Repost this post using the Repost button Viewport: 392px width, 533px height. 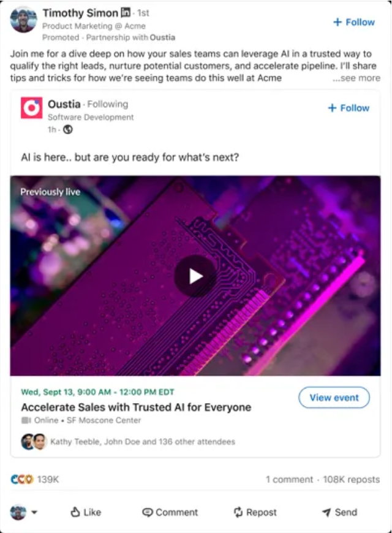pos(255,512)
